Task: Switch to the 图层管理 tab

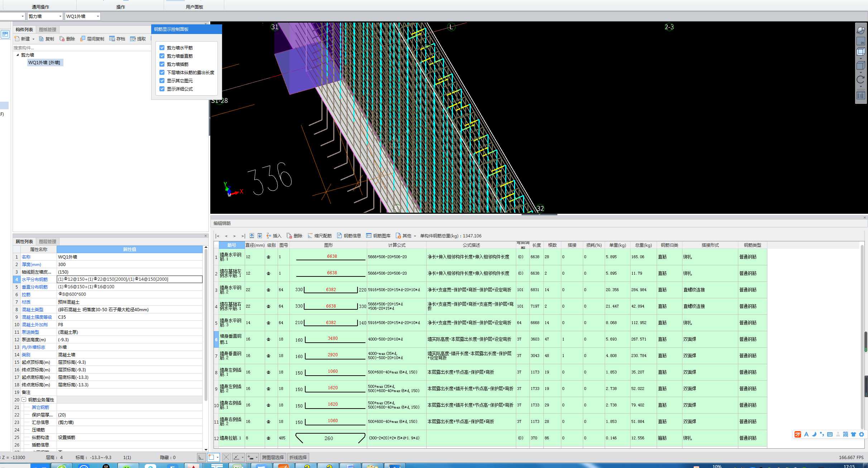Action: (x=48, y=241)
